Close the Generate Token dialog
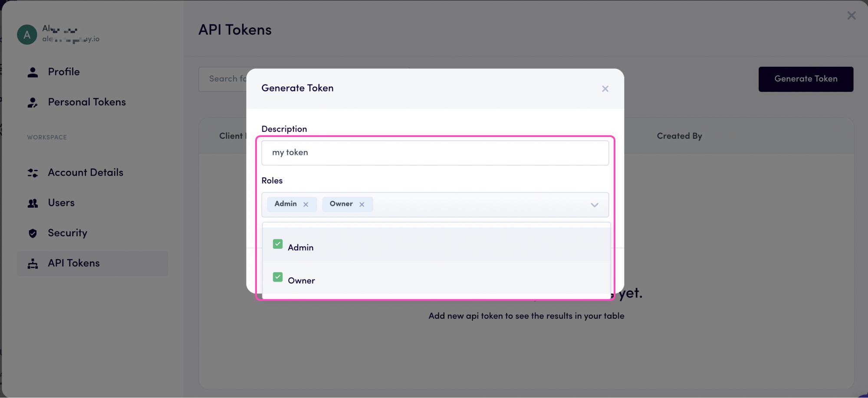The width and height of the screenshot is (868, 398). click(605, 88)
